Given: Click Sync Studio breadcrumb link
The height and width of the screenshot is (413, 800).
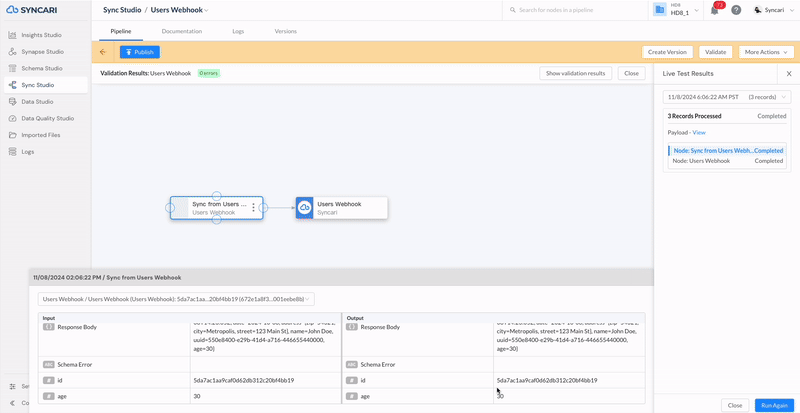Looking at the screenshot, I should click(122, 10).
